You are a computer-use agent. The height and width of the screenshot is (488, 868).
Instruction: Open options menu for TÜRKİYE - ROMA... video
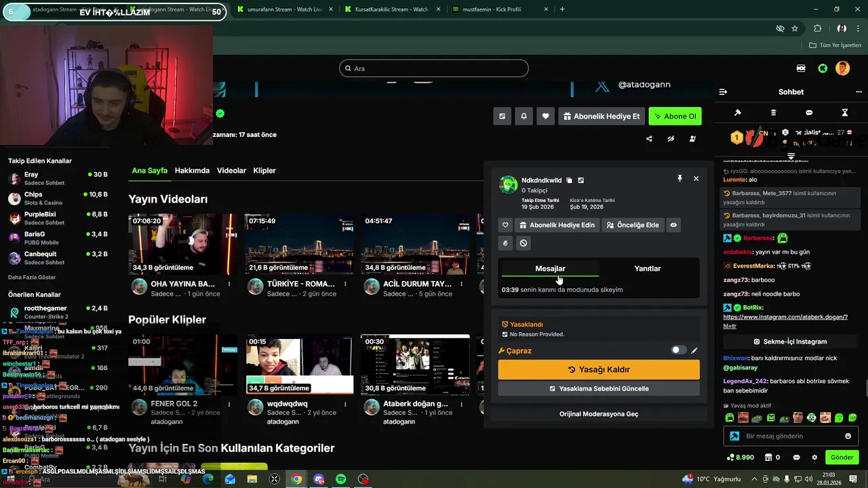coord(345,284)
